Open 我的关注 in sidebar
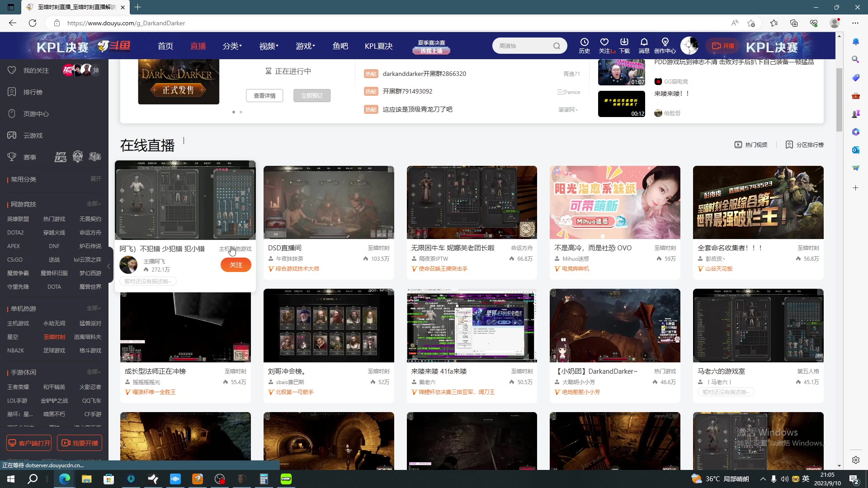868x488 pixels. (36, 70)
